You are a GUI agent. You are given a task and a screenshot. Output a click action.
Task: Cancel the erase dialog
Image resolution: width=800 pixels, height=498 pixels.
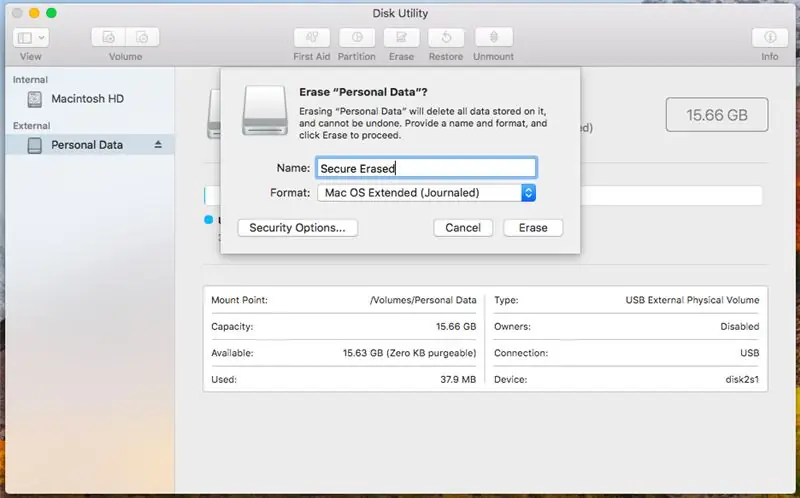(463, 228)
